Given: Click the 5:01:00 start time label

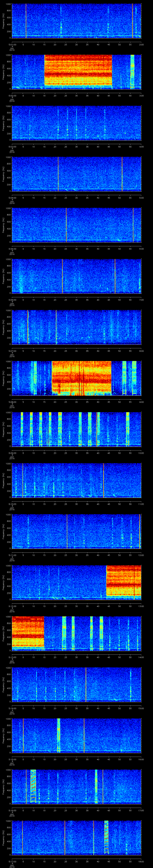Looking at the screenshot, I should click(x=12, y=44).
